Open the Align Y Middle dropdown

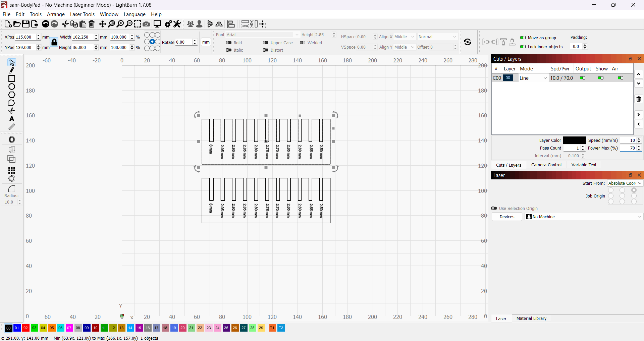coord(405,47)
